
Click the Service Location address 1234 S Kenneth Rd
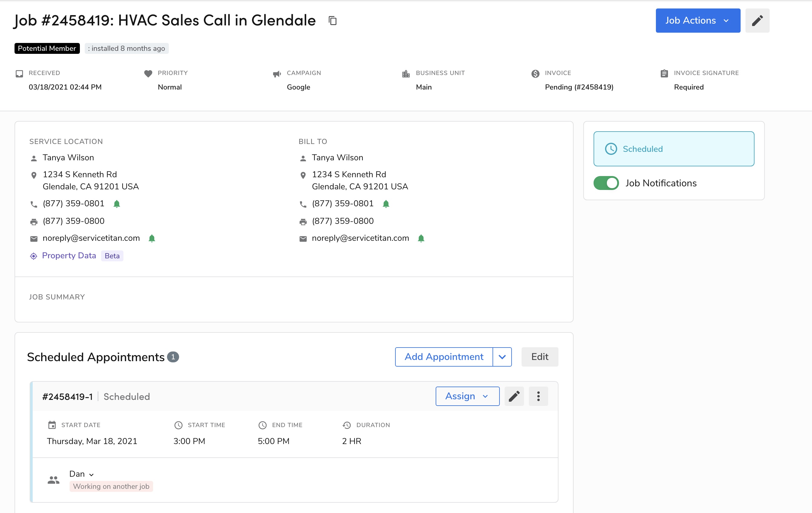click(80, 174)
